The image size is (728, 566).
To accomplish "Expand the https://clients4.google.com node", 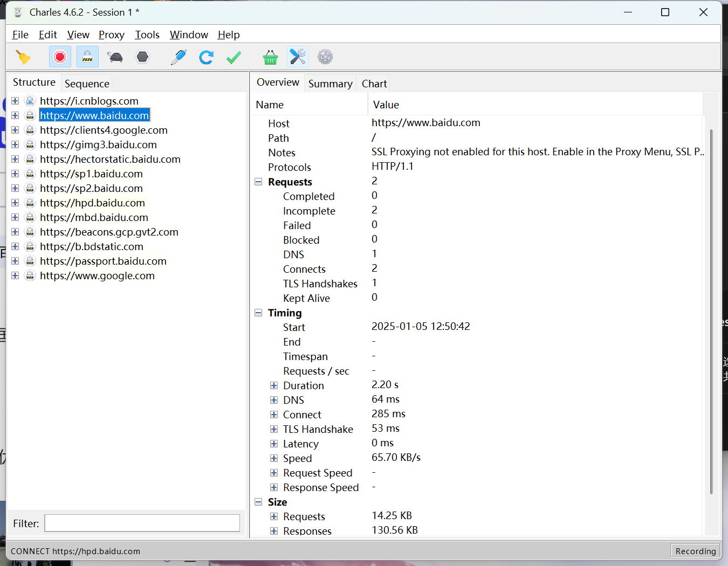I will click(x=15, y=130).
